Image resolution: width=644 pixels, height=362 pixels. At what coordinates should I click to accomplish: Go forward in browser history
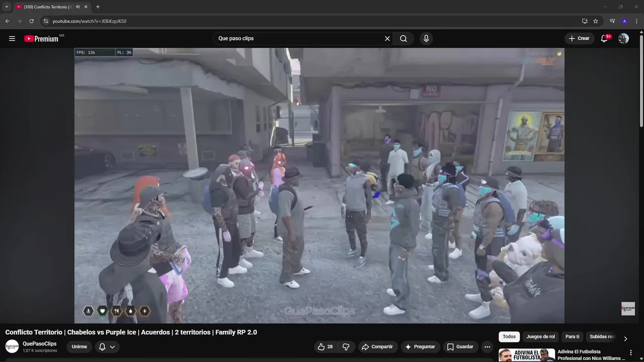point(20,21)
